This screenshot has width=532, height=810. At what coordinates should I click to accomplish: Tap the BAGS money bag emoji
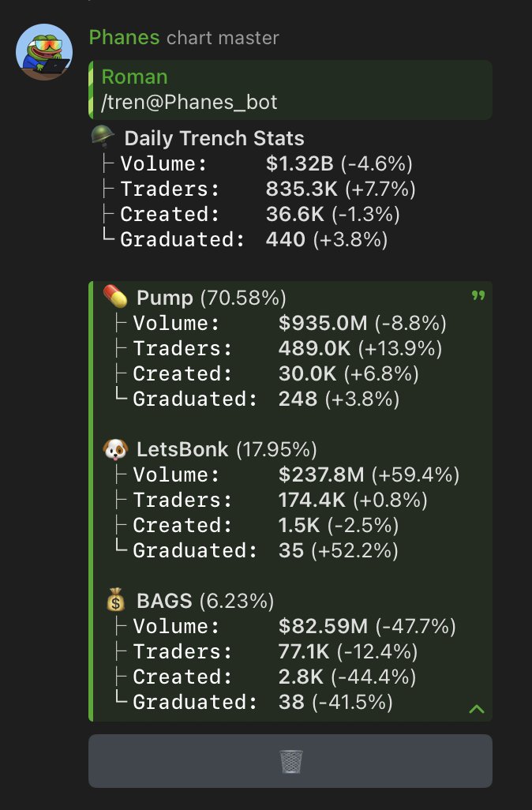point(116,600)
